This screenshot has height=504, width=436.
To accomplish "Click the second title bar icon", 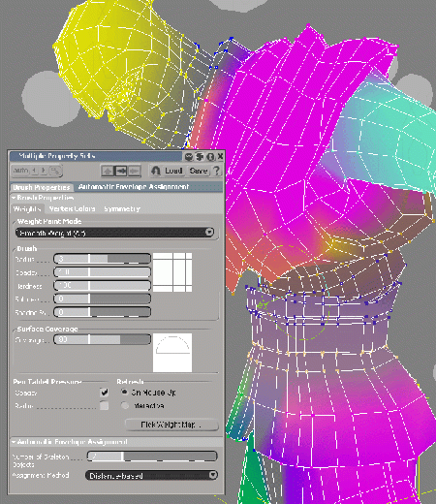I will click(x=200, y=157).
